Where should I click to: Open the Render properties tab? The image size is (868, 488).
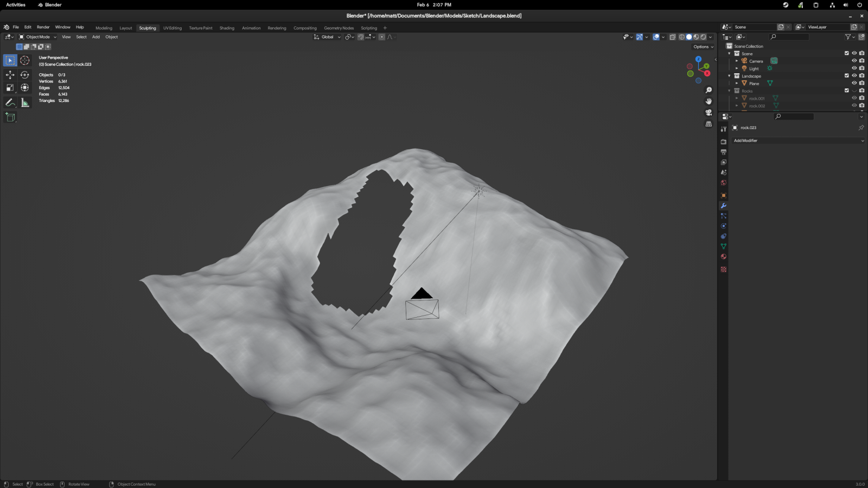pyautogui.click(x=723, y=142)
